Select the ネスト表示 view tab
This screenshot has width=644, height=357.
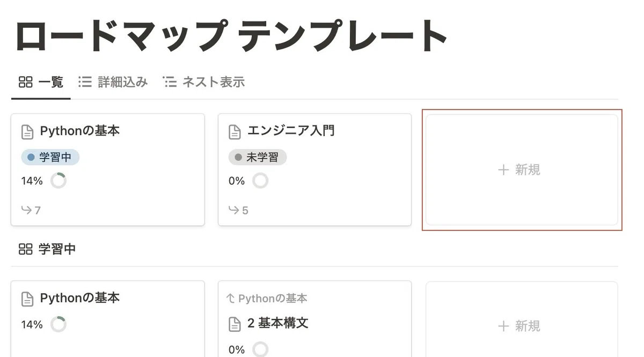tap(203, 82)
